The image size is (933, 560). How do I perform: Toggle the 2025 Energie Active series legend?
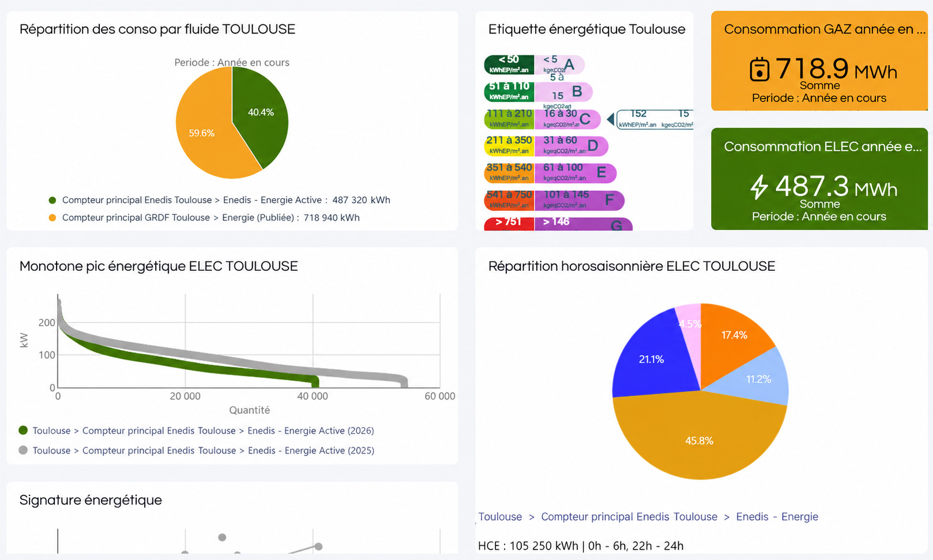[x=197, y=450]
